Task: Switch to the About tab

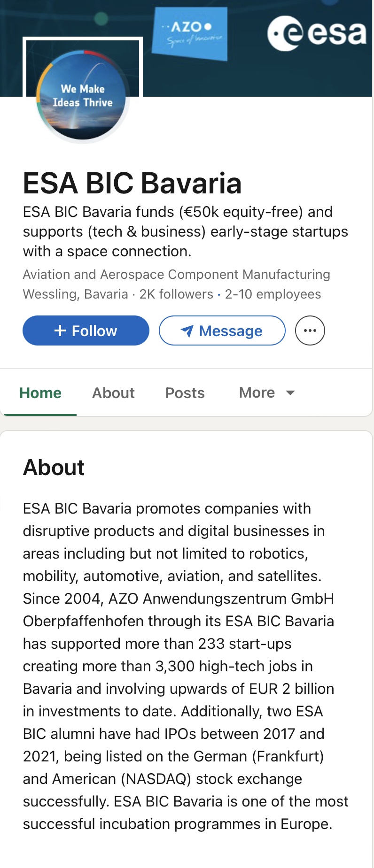Action: coord(113,393)
